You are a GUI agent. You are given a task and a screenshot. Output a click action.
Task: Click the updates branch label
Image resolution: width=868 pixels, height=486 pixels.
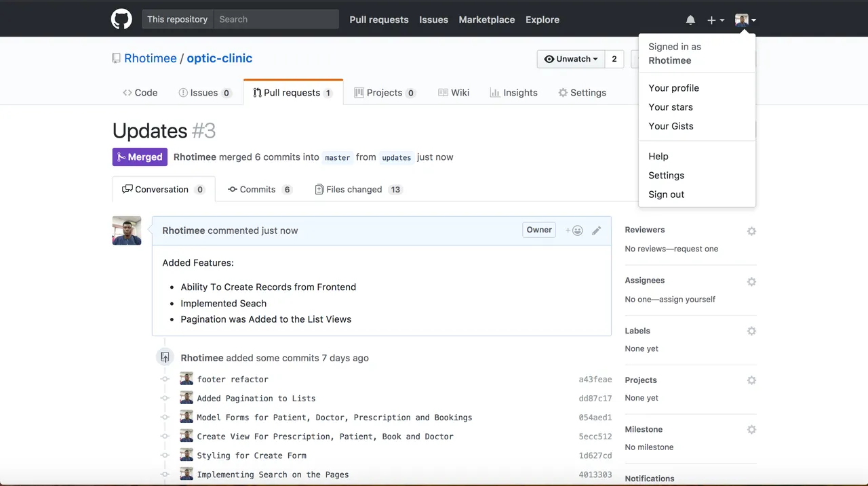(x=397, y=157)
